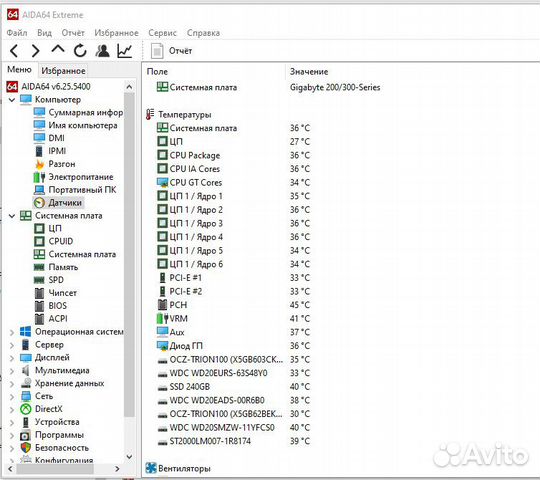Click the Значение column header
540x480 pixels.
(309, 72)
